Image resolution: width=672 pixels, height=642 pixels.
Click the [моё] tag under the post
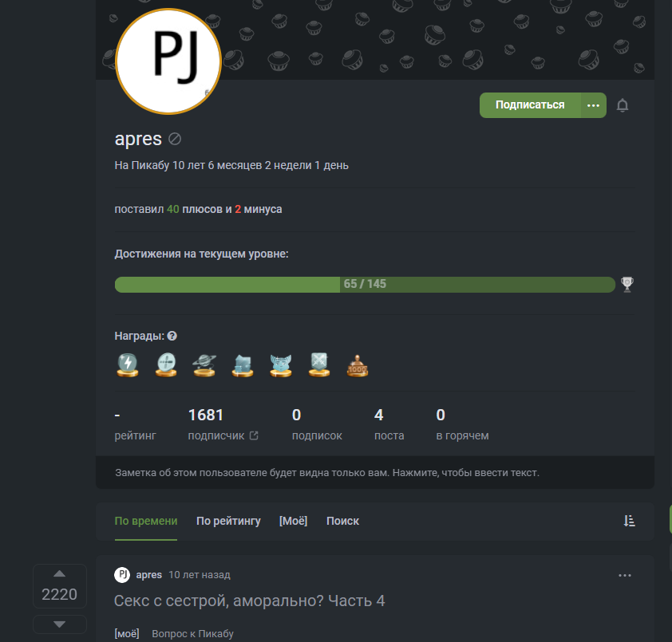coord(127,634)
